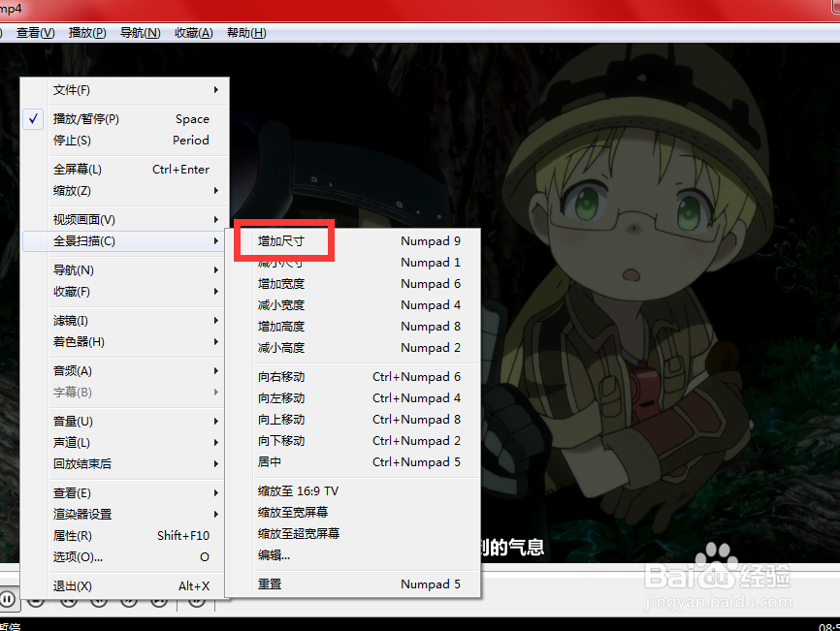Open the 滤镜(I) submenu
Image resolution: width=840 pixels, height=631 pixels.
point(125,320)
